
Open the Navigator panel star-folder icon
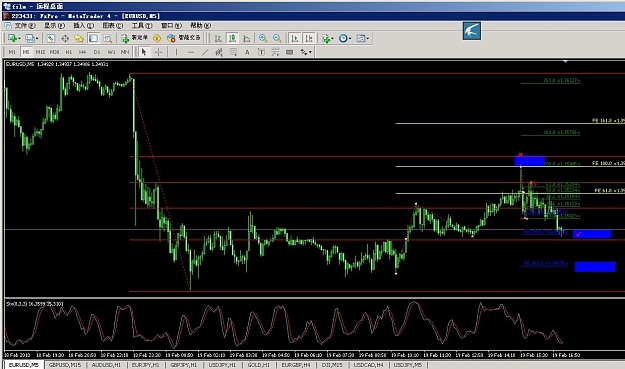click(x=79, y=38)
